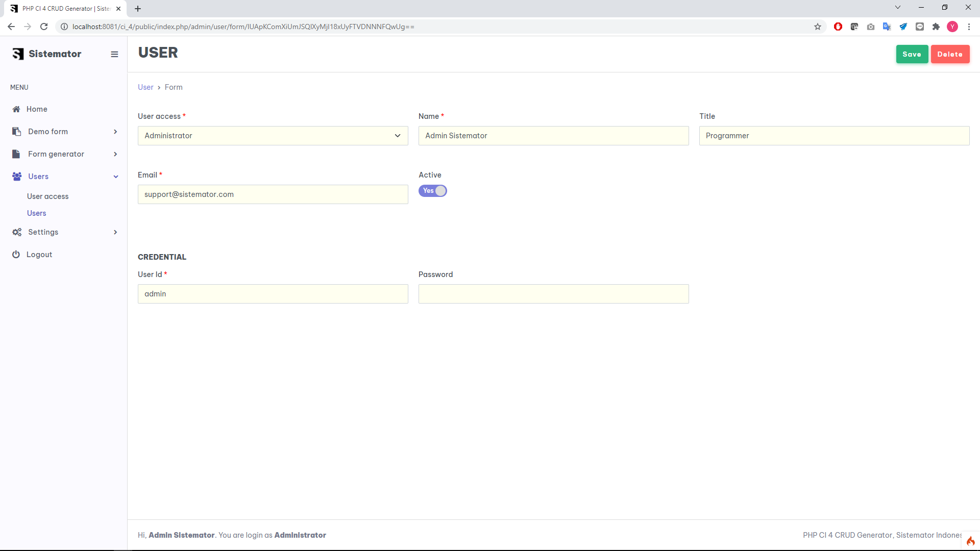Collapse the Users menu chevron
Viewport: 980px width, 551px height.
click(x=116, y=177)
